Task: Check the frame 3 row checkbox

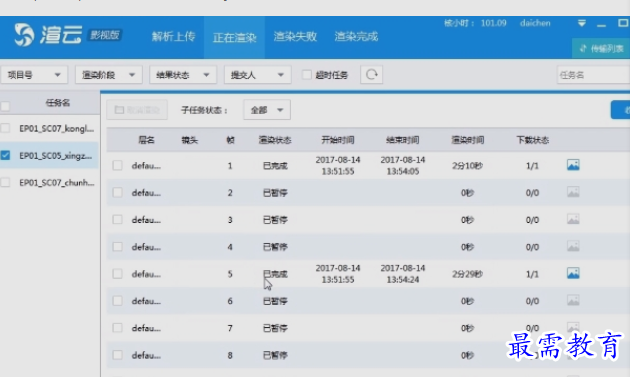Action: [x=117, y=219]
